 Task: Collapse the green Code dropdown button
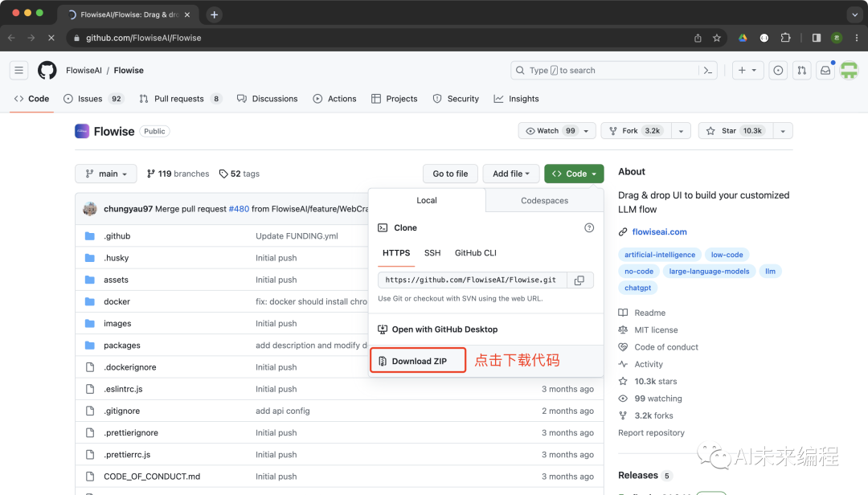[x=574, y=174]
